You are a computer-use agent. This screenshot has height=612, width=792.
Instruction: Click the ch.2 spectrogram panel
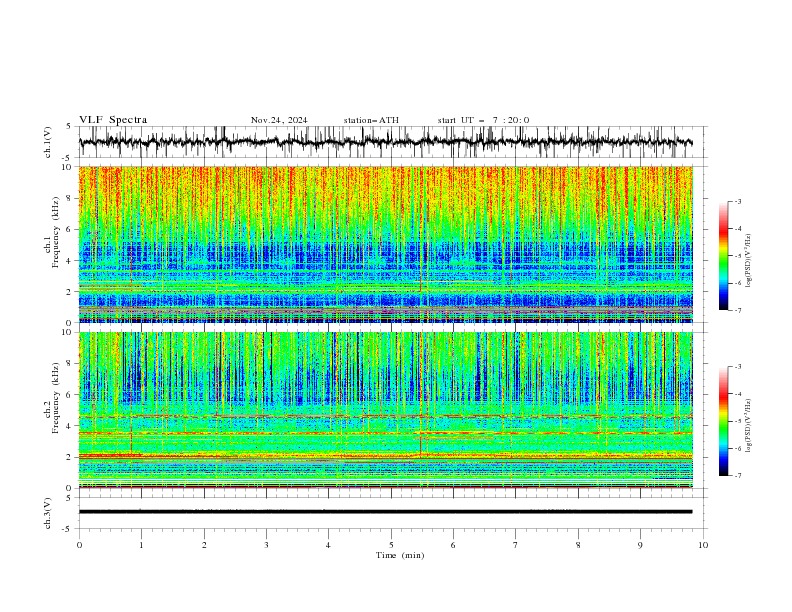click(x=385, y=410)
